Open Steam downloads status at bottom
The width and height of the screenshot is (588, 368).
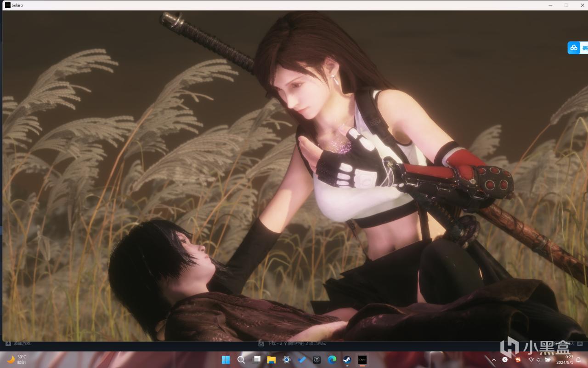click(x=292, y=343)
